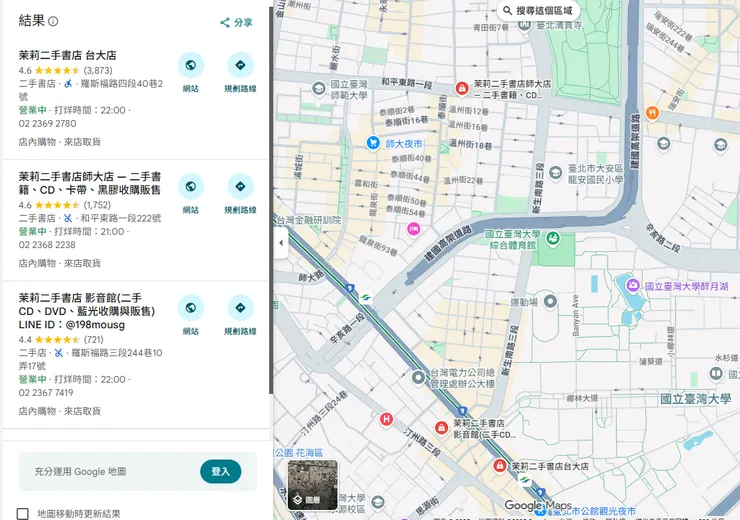
Task: Click the orange restaurant marker
Action: pos(652,113)
